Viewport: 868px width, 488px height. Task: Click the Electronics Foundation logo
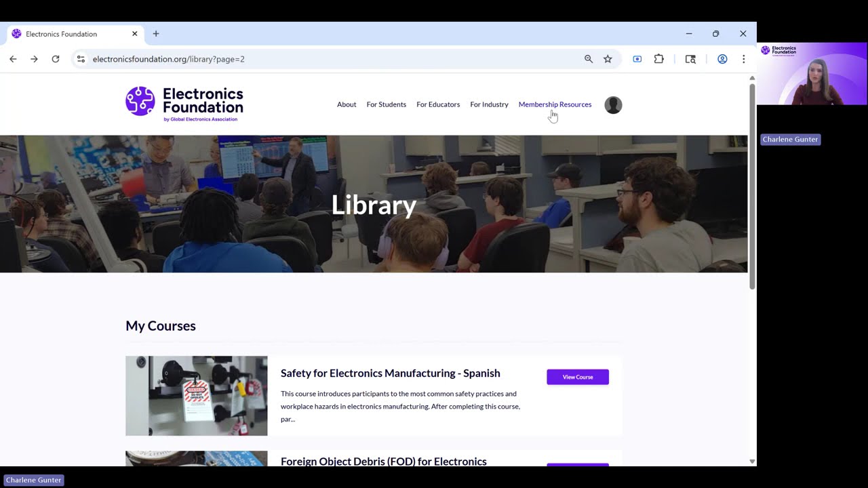click(x=184, y=104)
